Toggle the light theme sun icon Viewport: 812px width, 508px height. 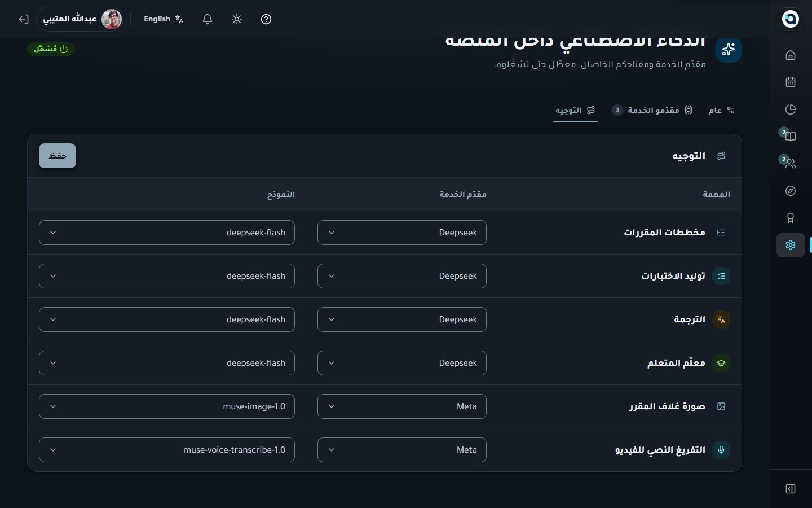pyautogui.click(x=237, y=19)
